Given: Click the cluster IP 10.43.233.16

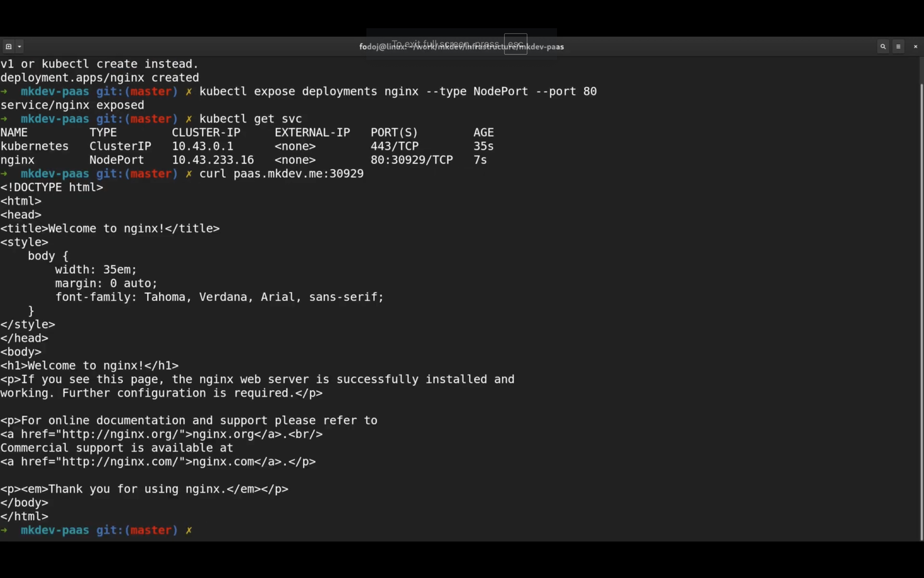Looking at the screenshot, I should point(213,160).
